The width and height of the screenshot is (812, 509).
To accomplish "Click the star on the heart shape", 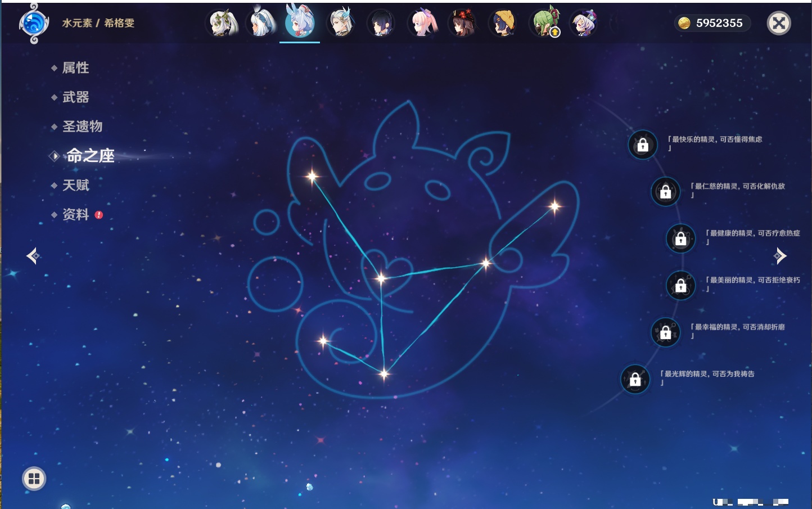I will [381, 278].
